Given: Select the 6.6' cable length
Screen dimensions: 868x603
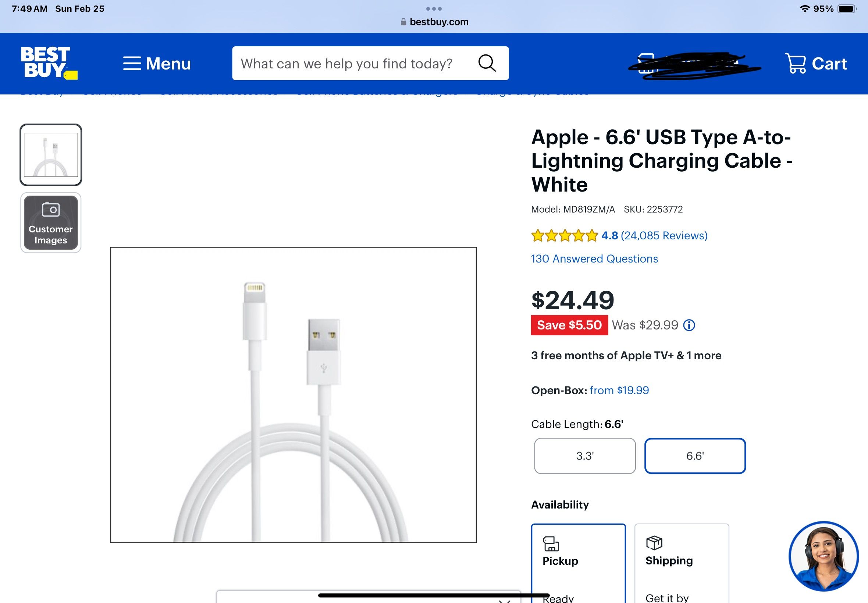Looking at the screenshot, I should 695,456.
